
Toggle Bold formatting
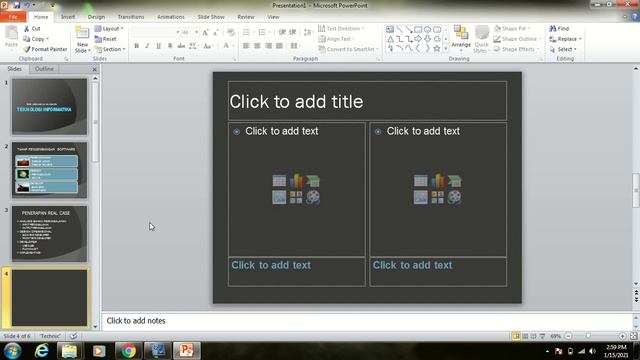pos(137,46)
